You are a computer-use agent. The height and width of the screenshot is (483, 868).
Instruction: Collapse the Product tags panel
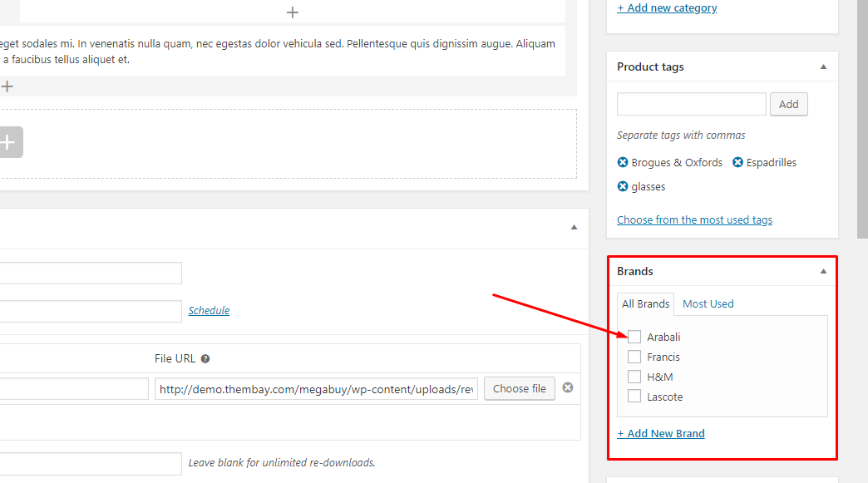(823, 67)
